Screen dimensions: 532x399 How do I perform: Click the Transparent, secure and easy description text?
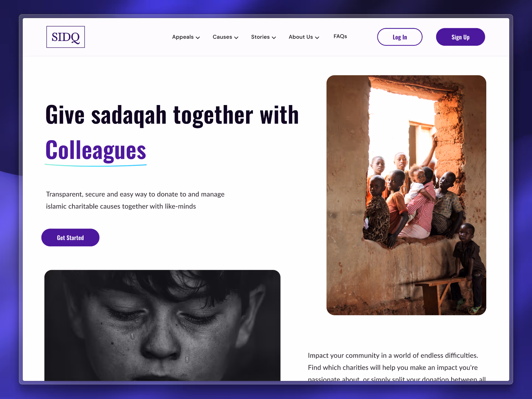[135, 200]
